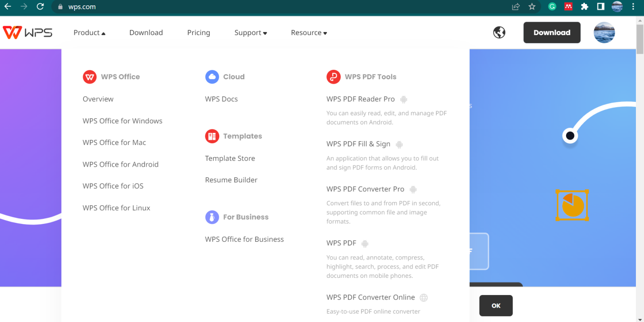Click the Templates section icon
644x322 pixels.
pyautogui.click(x=212, y=136)
